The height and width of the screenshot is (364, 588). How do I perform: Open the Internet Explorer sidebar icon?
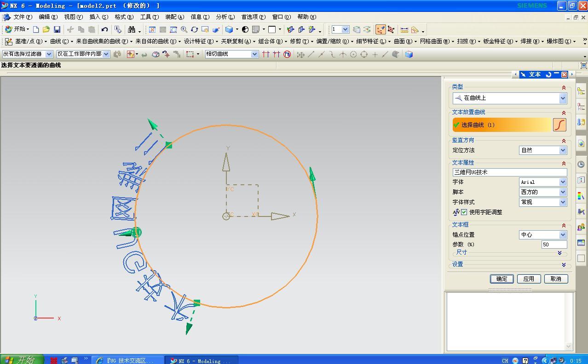(581, 143)
